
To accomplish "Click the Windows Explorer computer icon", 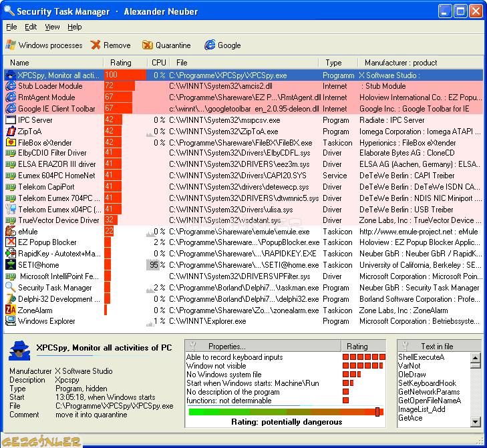I will 11,320.
